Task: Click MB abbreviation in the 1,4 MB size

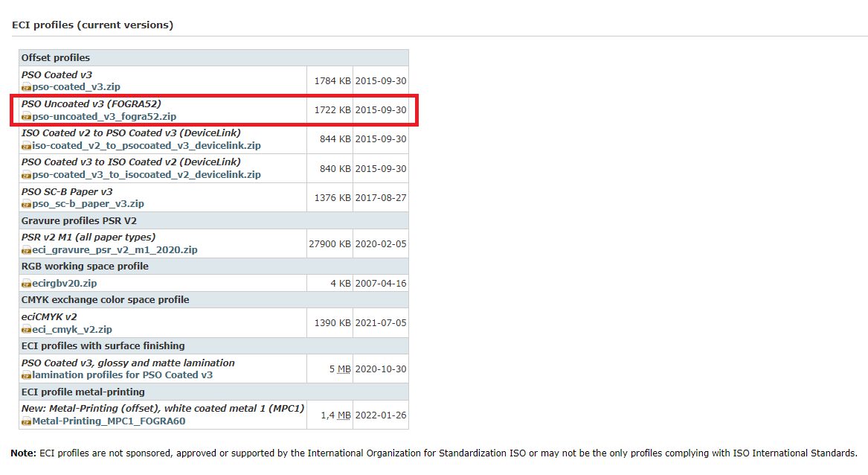Action: pyautogui.click(x=344, y=415)
